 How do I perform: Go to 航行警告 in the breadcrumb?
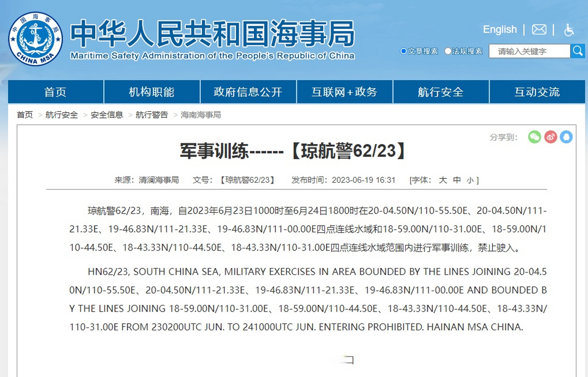[x=152, y=115]
